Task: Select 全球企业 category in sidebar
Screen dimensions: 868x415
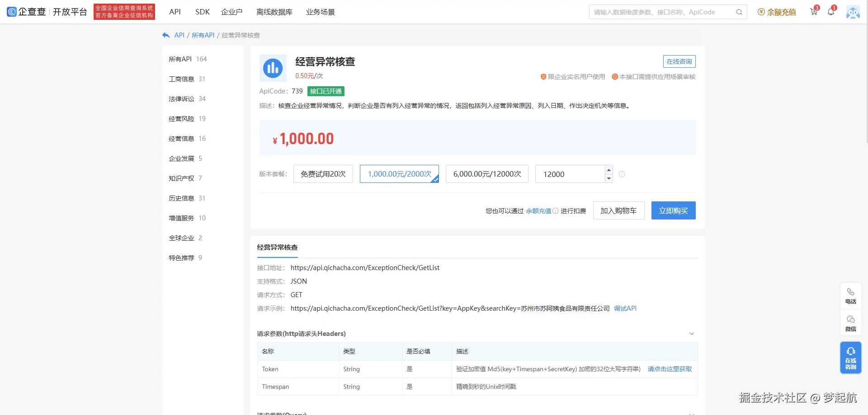Action: tap(185, 238)
